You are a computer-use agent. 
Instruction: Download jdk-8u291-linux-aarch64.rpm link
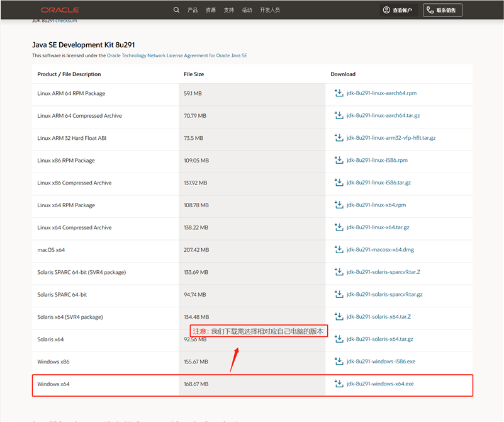tap(381, 93)
